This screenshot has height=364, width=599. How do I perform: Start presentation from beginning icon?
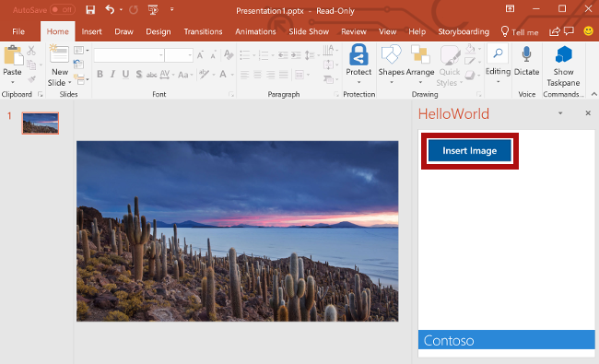click(153, 9)
